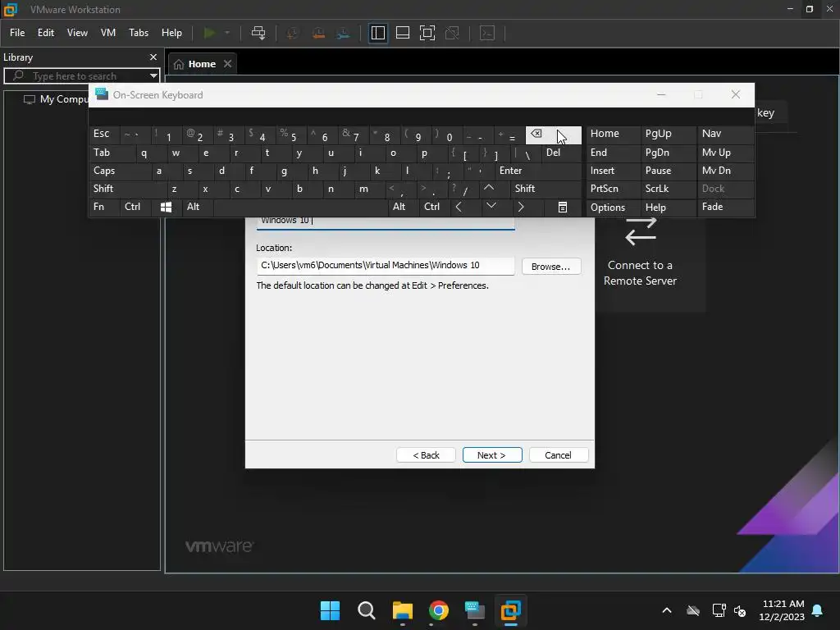Click the console view toolbar icon

(x=487, y=33)
